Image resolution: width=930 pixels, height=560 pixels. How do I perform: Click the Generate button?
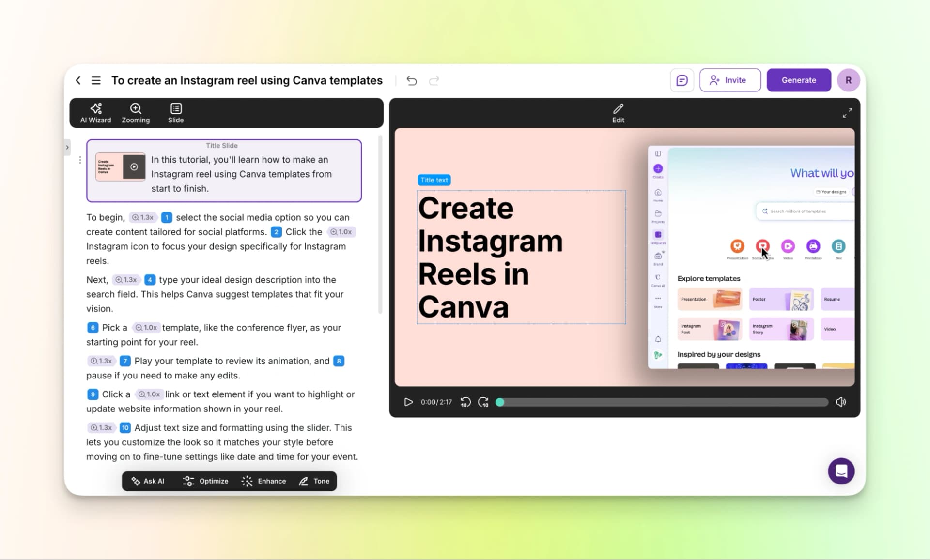point(798,80)
